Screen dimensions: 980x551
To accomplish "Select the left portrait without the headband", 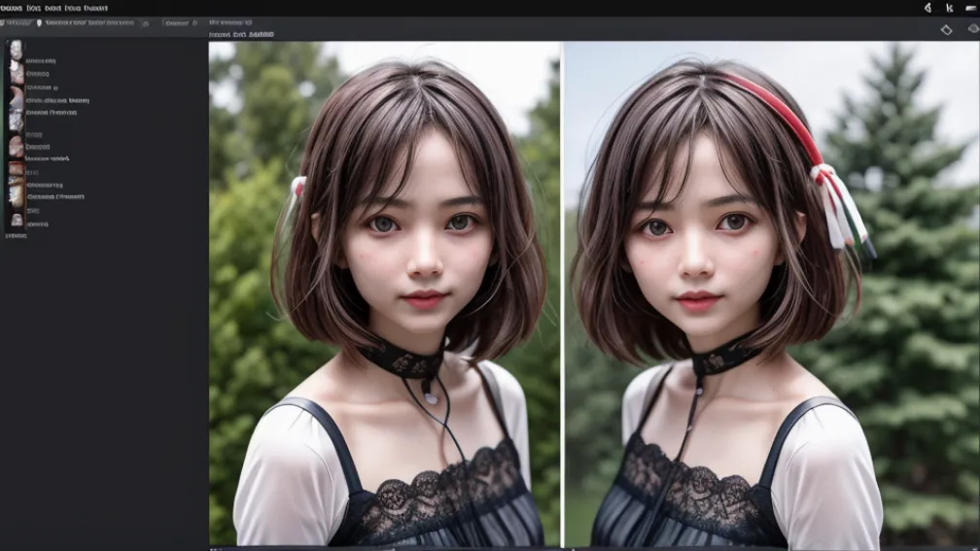I will click(384, 294).
